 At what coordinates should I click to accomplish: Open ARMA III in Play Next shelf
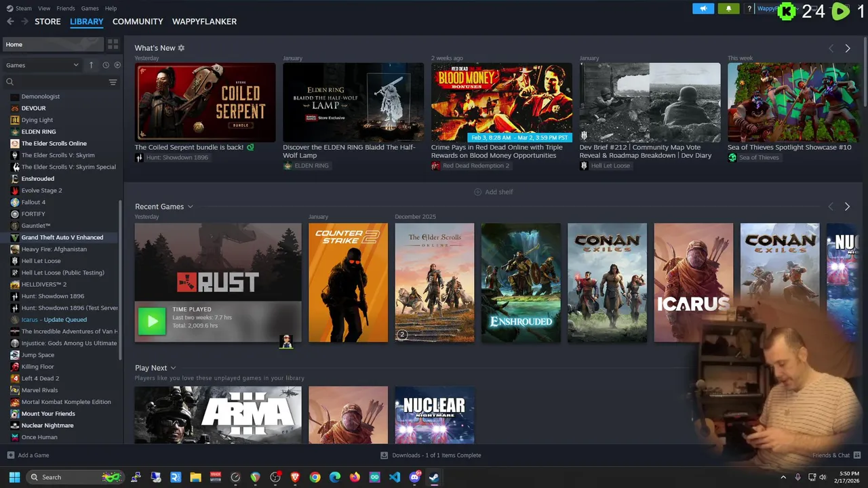(x=218, y=415)
